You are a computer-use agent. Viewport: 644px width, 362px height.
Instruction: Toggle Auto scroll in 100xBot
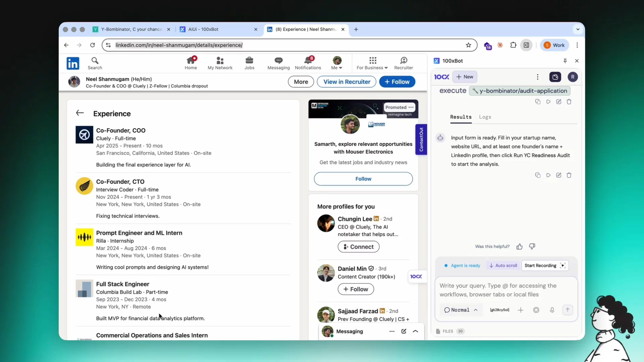click(503, 265)
